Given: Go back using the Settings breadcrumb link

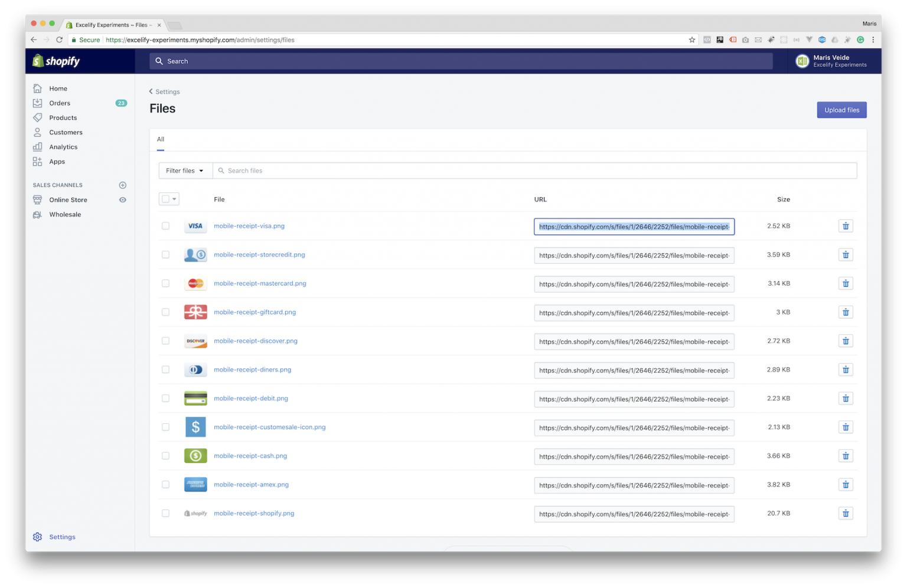Looking at the screenshot, I should click(x=167, y=92).
